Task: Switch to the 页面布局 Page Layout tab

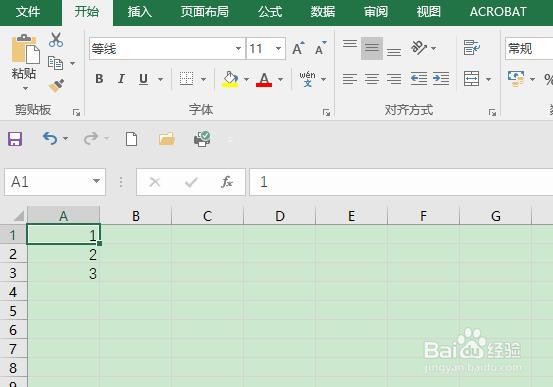Action: 205,12
